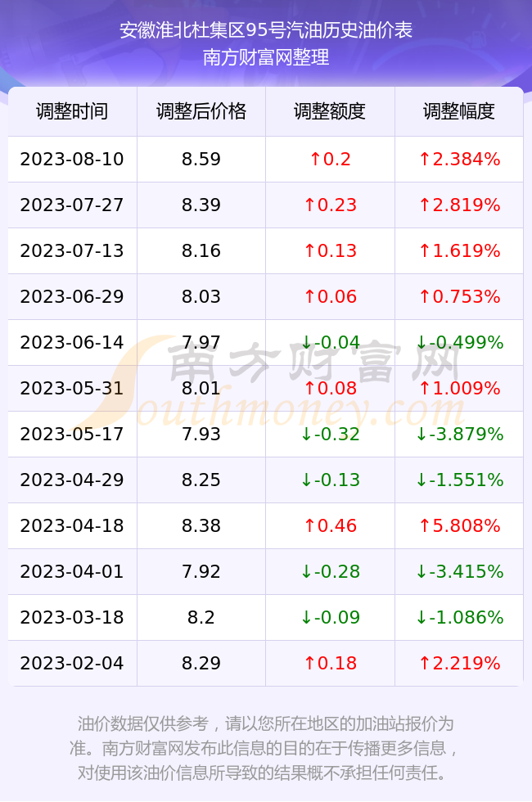Click the 调整幅度 column header
Viewport: 532px width, 802px height.
click(x=459, y=111)
